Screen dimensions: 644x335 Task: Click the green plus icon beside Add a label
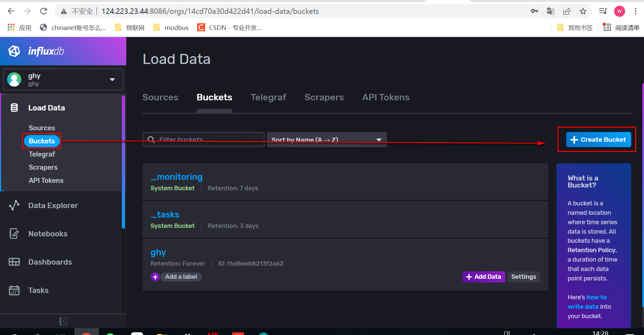(155, 276)
